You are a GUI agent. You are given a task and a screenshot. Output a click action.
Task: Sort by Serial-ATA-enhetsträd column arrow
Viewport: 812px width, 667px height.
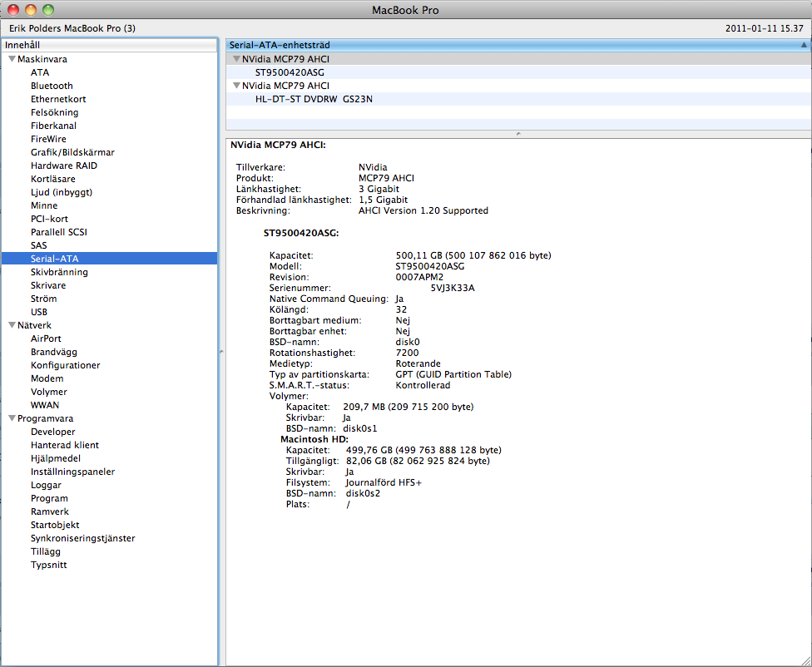click(x=804, y=45)
